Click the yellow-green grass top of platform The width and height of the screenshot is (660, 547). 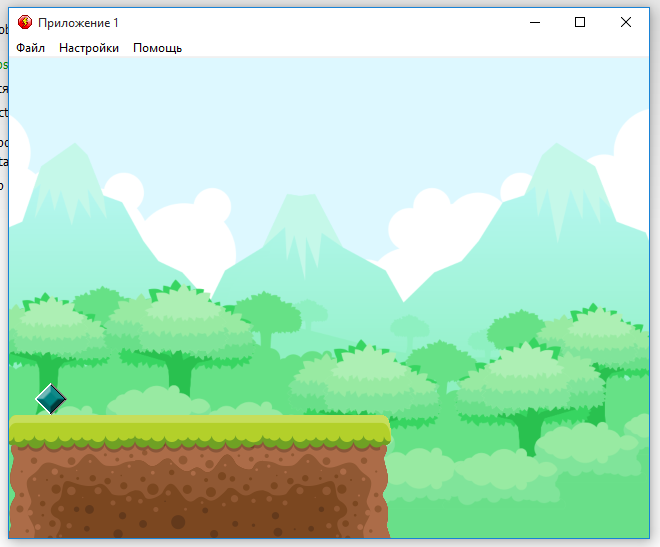point(200,430)
